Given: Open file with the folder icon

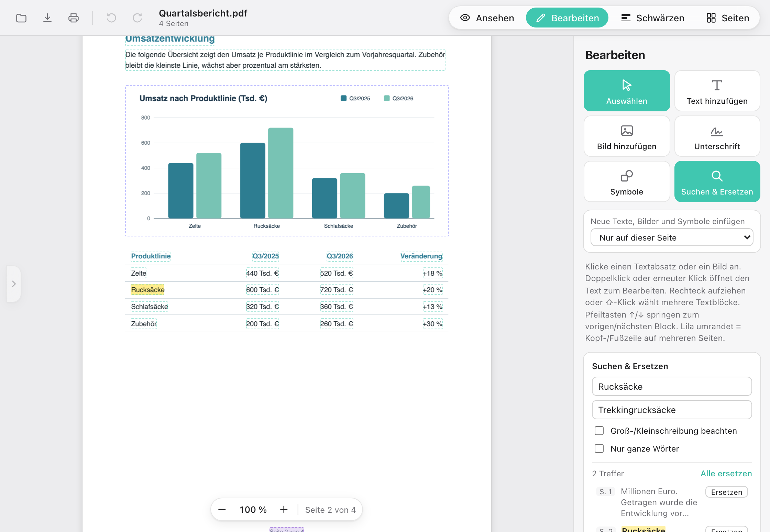Looking at the screenshot, I should pyautogui.click(x=21, y=18).
